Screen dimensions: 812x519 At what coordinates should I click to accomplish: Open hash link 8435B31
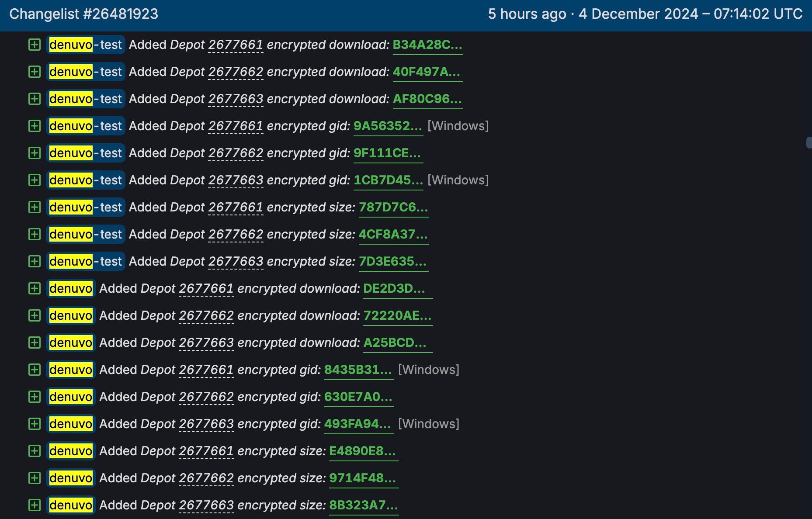pos(358,370)
